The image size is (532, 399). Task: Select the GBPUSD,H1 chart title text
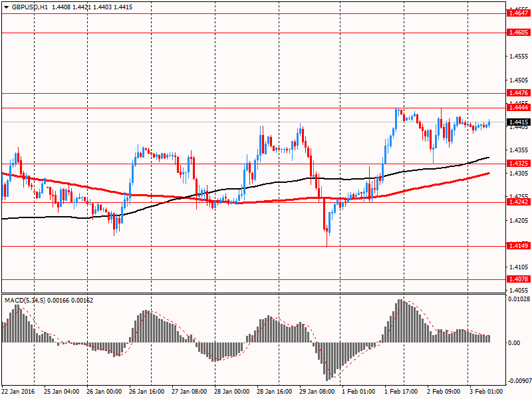click(x=29, y=7)
